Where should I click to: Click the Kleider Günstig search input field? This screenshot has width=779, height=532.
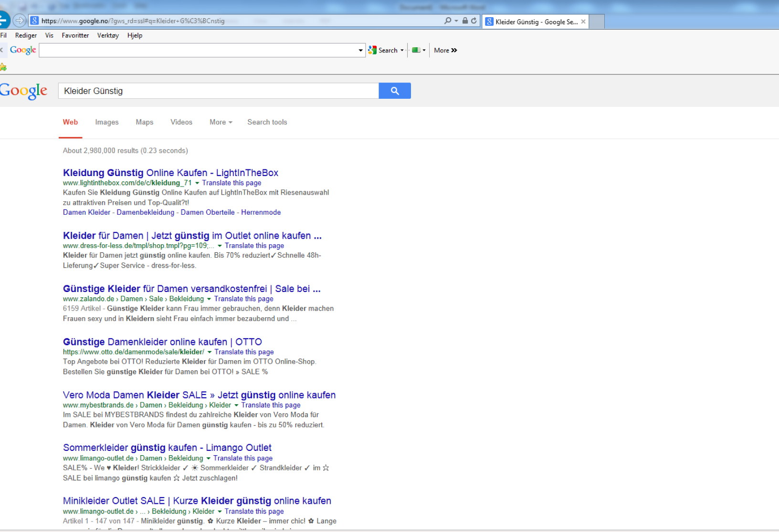(x=219, y=91)
